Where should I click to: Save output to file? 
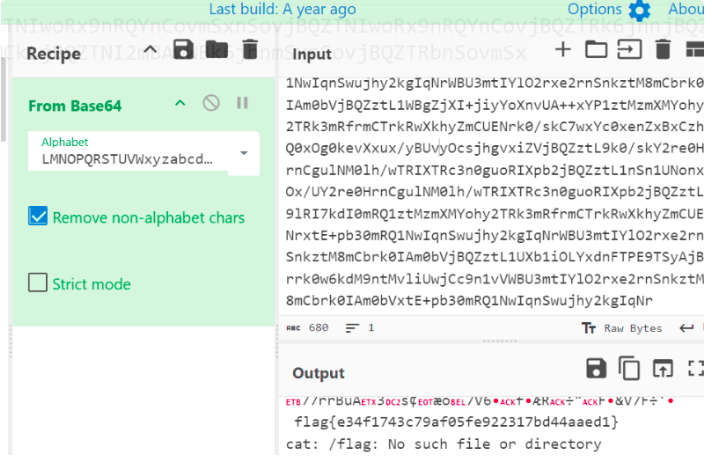coord(595,368)
